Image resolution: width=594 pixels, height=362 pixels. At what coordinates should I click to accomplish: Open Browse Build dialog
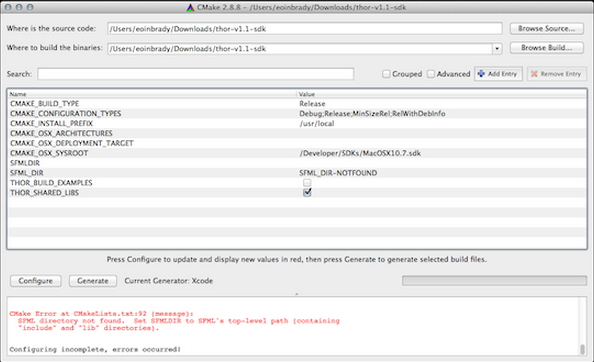(547, 48)
